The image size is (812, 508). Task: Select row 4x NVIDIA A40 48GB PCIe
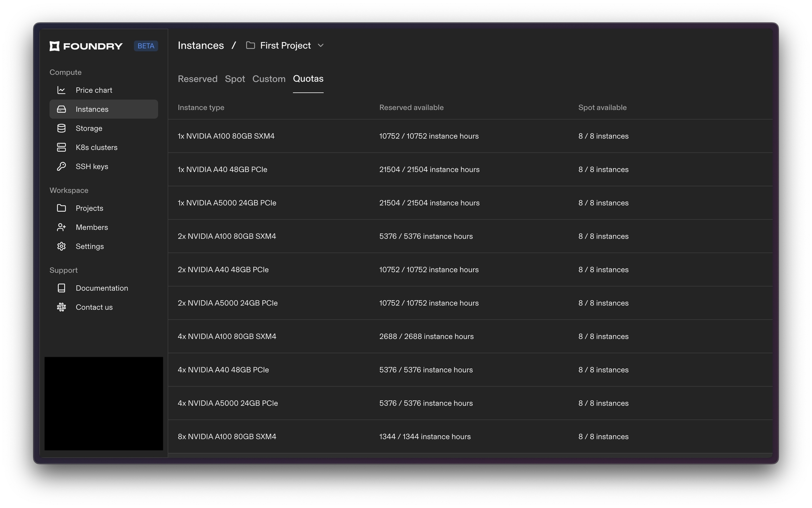pyautogui.click(x=470, y=370)
